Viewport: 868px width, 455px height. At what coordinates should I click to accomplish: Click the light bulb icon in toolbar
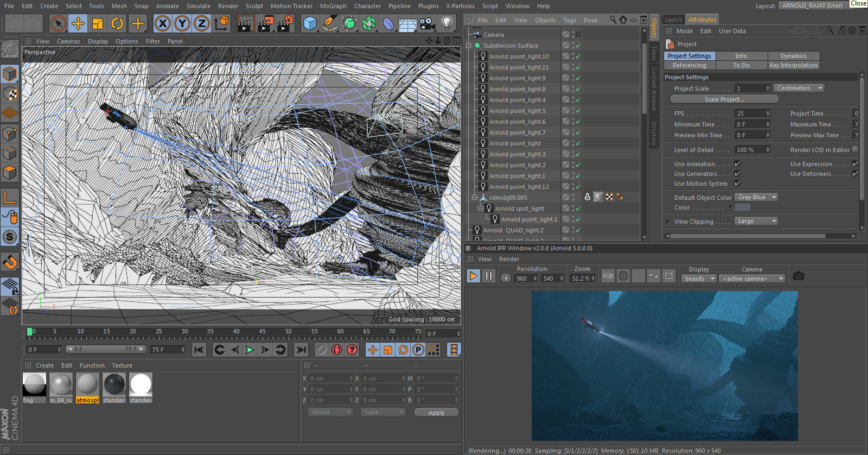click(x=446, y=23)
